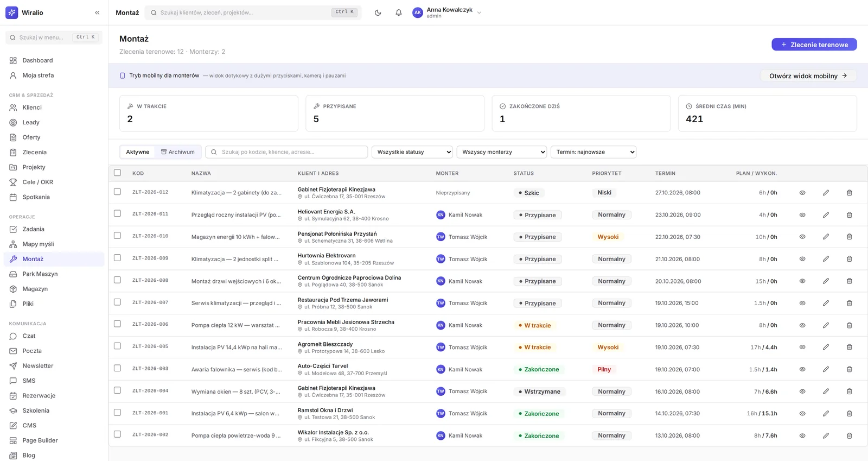The height and width of the screenshot is (461, 868).
Task: Edit order ZLT-2026-003 with the pencil icon
Action: tap(826, 369)
